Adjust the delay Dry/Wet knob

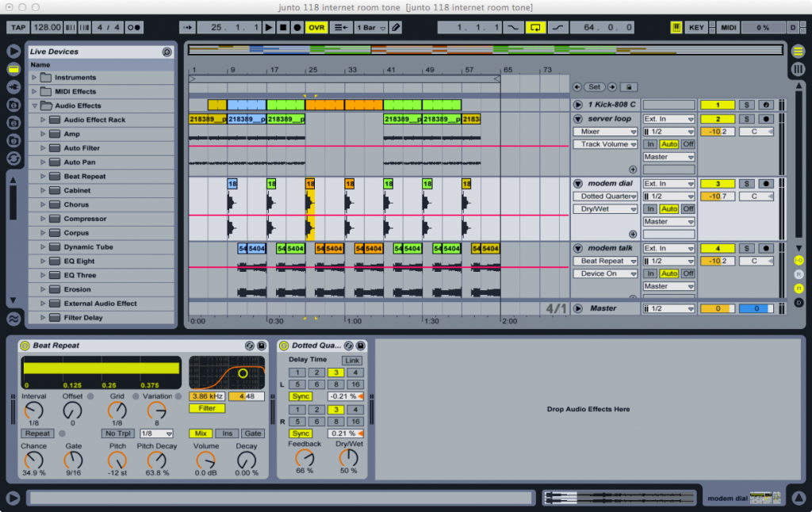click(x=349, y=458)
